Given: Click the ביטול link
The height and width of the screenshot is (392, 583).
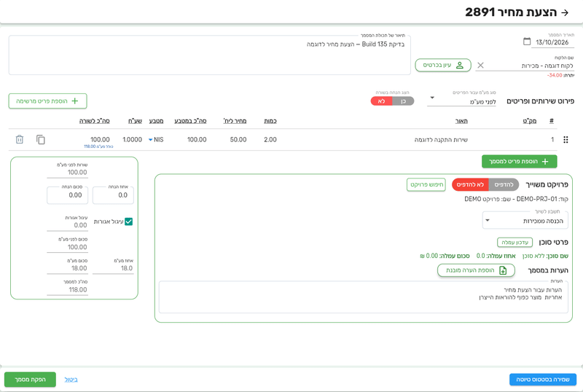Looking at the screenshot, I should click(71, 380).
